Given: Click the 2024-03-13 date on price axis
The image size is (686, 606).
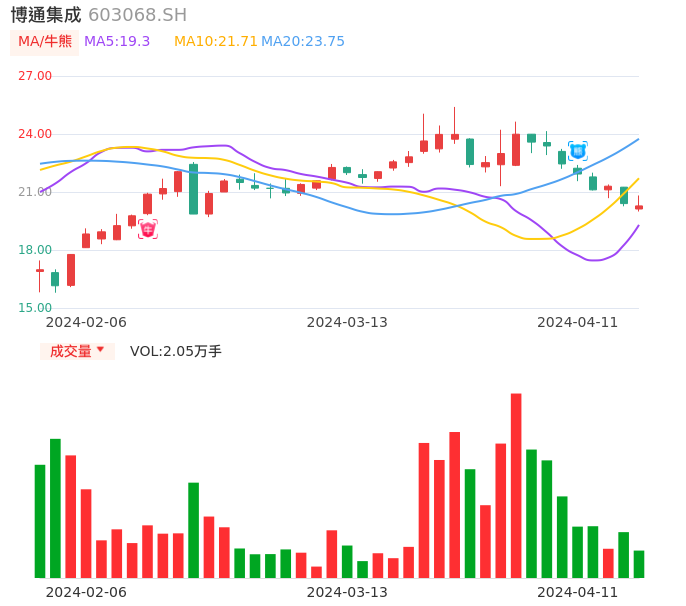Looking at the screenshot, I should point(347,322).
